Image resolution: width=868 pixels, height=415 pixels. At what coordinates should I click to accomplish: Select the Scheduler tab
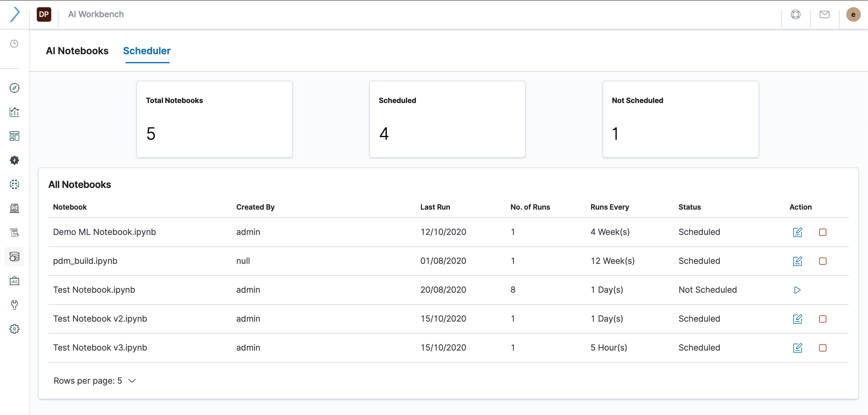pyautogui.click(x=147, y=51)
